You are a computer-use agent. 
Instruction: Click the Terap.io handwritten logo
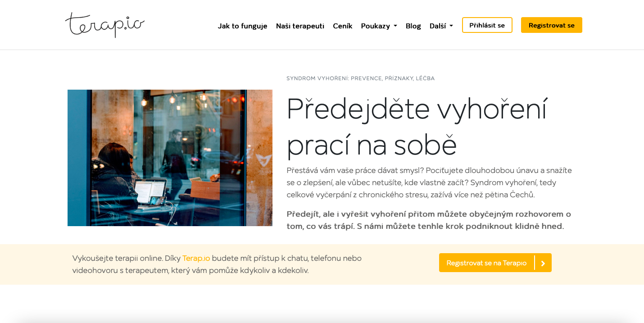[105, 25]
